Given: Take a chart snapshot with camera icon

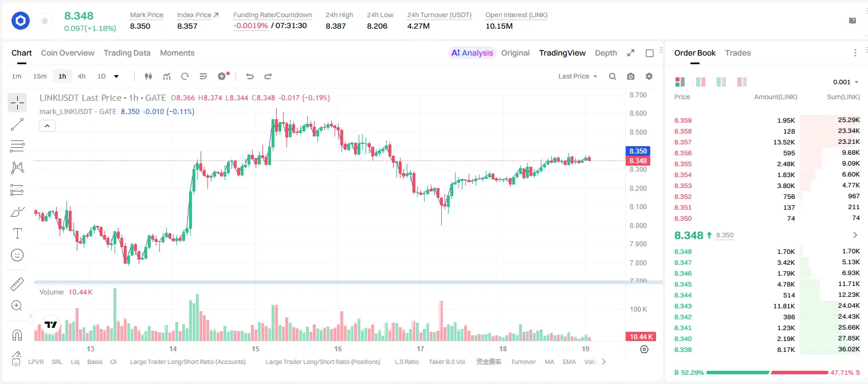Looking at the screenshot, I should (631, 76).
